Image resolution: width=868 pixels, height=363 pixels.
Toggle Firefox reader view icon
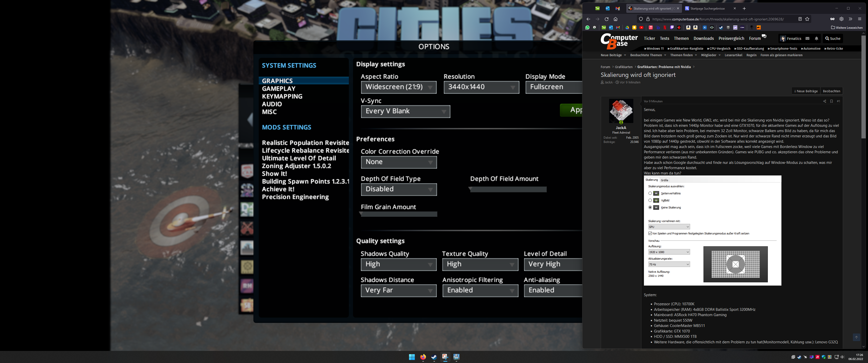coord(800,19)
